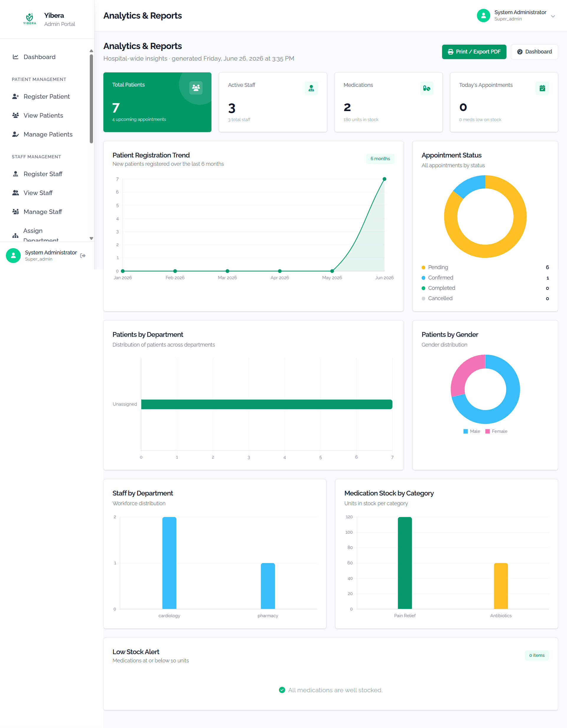Click the green check icon beside 'All medications are well stocked'
The image size is (567, 728).
pyautogui.click(x=282, y=690)
